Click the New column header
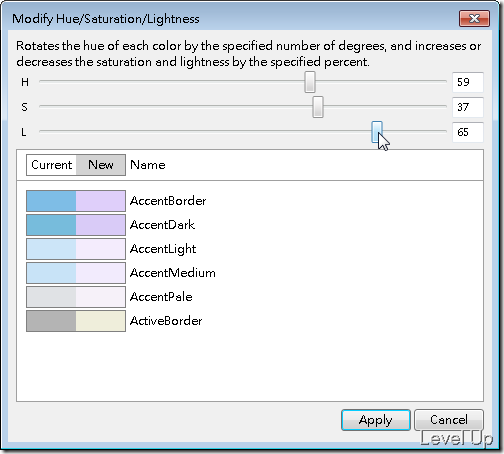504x454 pixels. pos(101,165)
